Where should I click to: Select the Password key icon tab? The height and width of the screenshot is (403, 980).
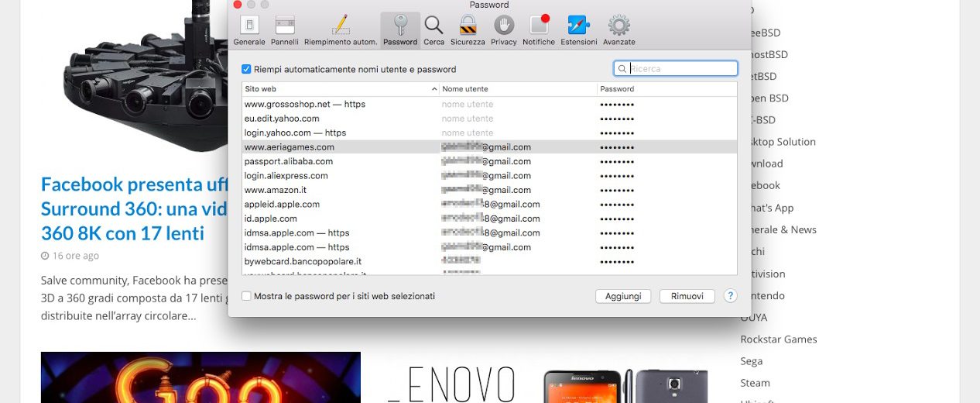click(400, 30)
